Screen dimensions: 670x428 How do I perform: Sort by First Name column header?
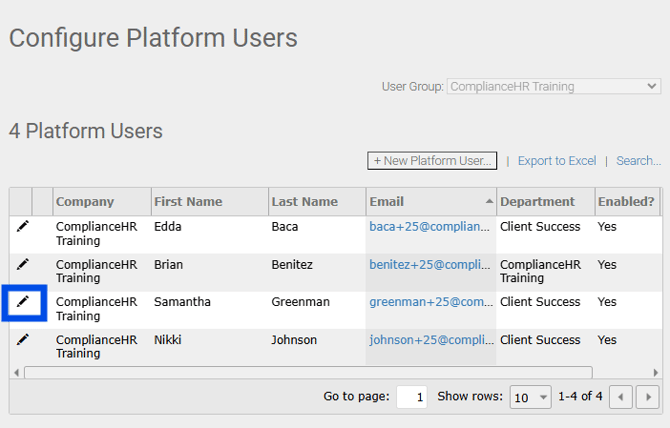[x=188, y=202]
